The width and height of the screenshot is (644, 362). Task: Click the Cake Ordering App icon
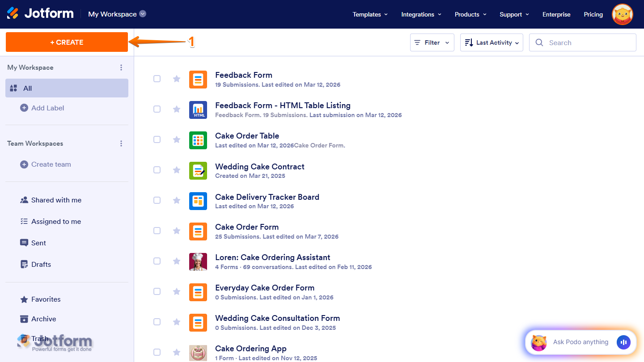[x=198, y=352]
